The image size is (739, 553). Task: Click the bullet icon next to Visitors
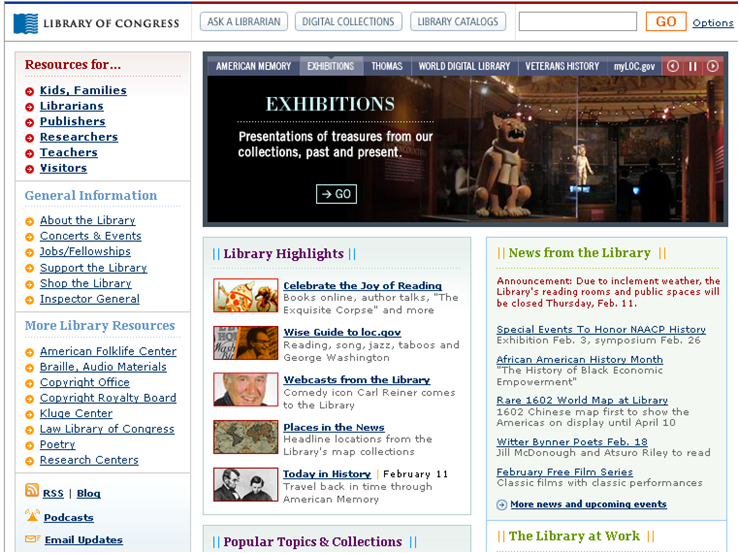(x=30, y=169)
